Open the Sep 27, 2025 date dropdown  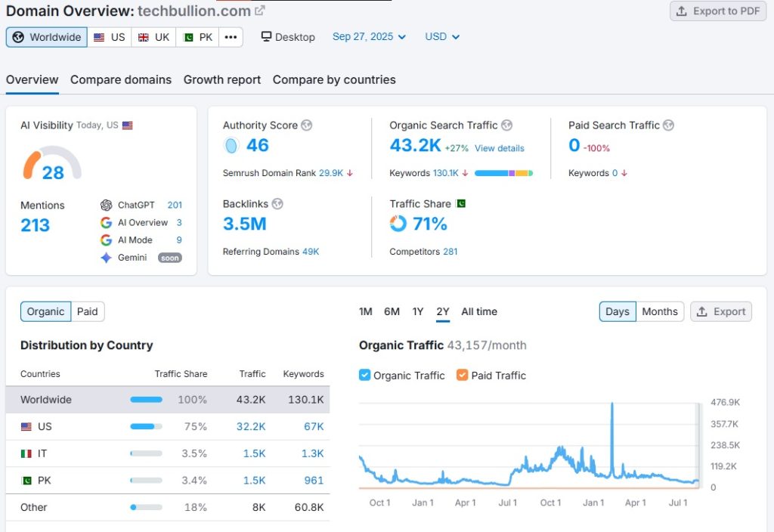(x=369, y=36)
